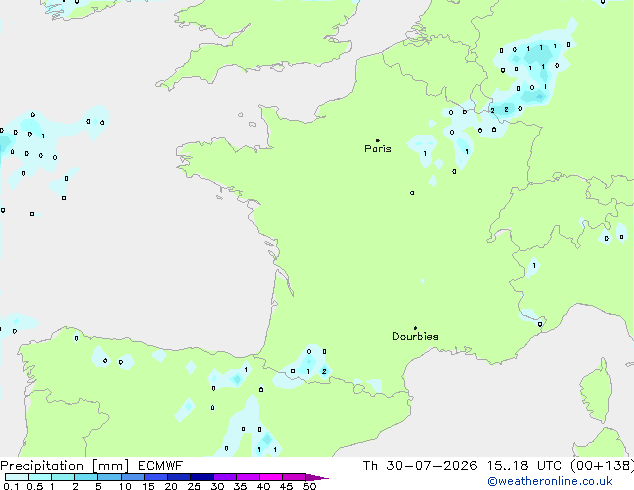This screenshot has height=490, width=634.
Task: Click the Paris city marker dot
Action: point(378,140)
